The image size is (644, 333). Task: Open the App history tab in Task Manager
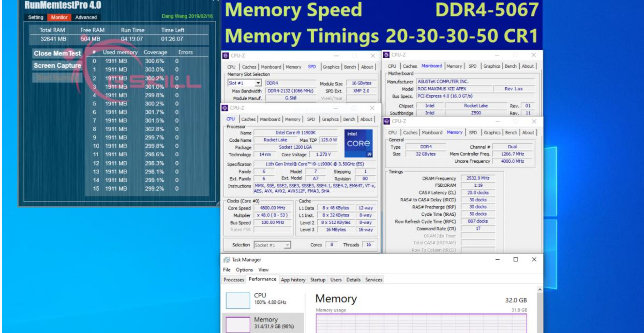pyautogui.click(x=293, y=280)
